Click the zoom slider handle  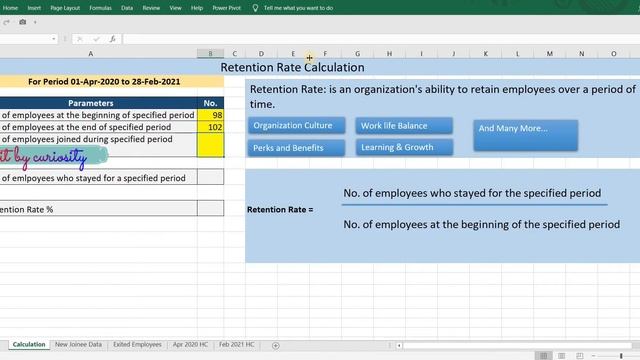(x=621, y=356)
